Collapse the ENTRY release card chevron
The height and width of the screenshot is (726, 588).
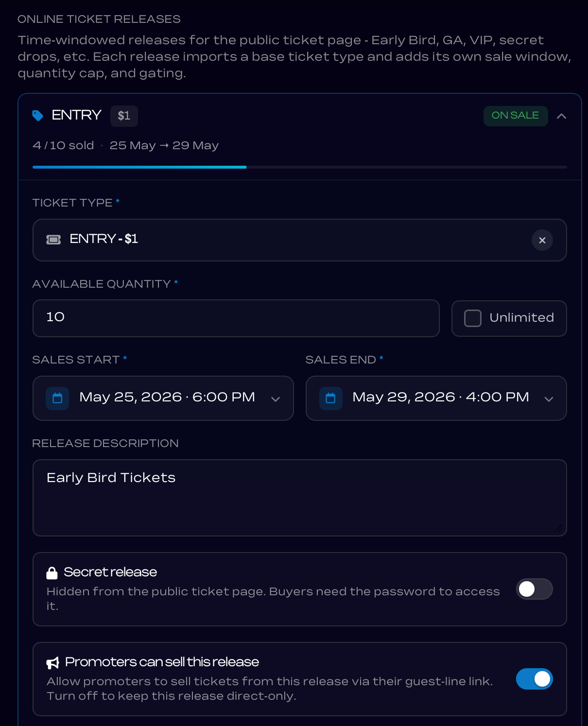[561, 116]
